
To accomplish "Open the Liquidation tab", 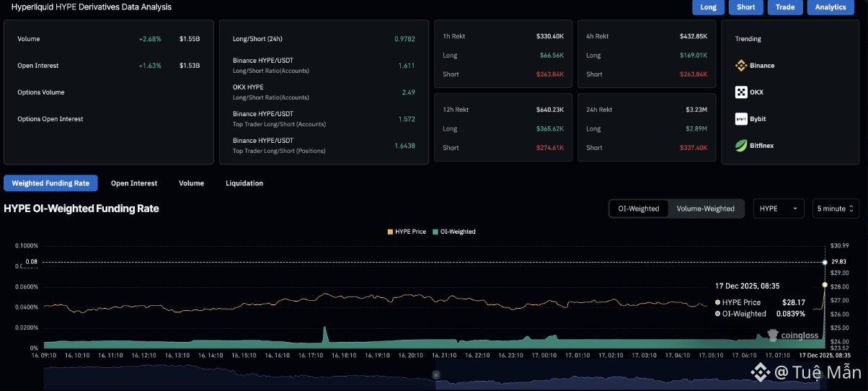I will [x=244, y=183].
